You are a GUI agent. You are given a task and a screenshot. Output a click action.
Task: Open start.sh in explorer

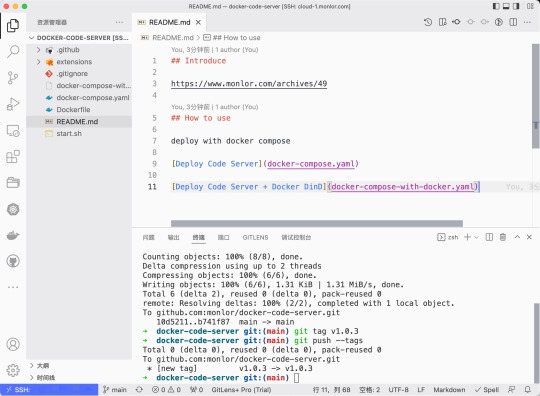79,134
